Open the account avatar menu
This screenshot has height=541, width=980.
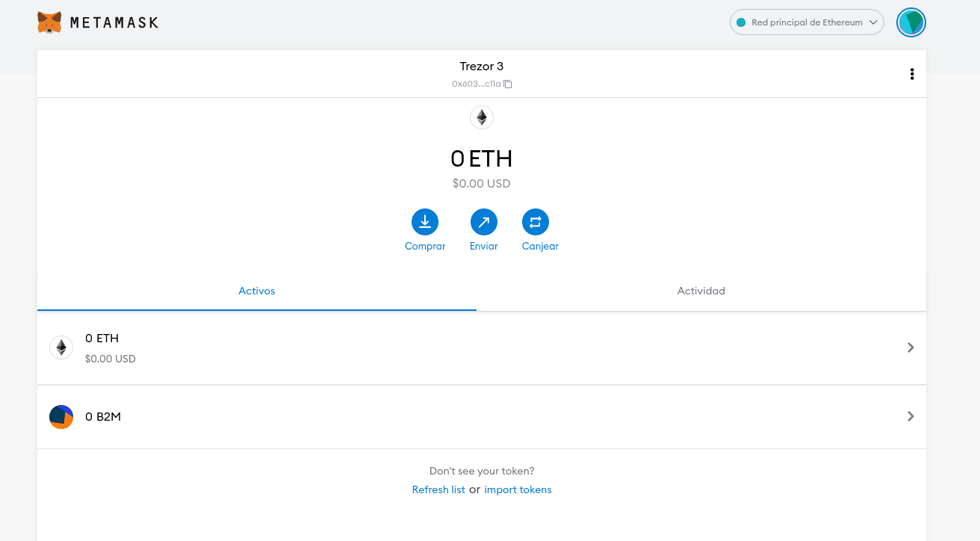911,22
